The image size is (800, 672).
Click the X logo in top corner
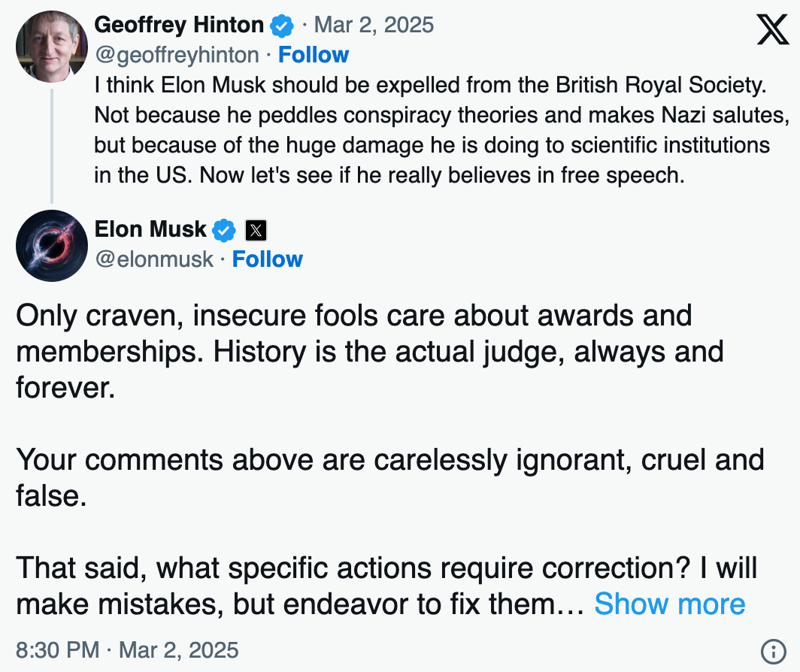772,29
